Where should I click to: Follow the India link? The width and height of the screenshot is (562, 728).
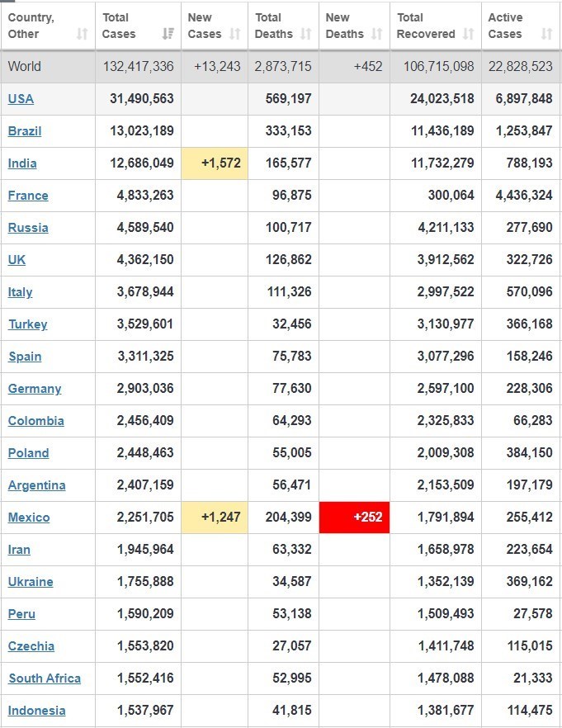(x=22, y=163)
